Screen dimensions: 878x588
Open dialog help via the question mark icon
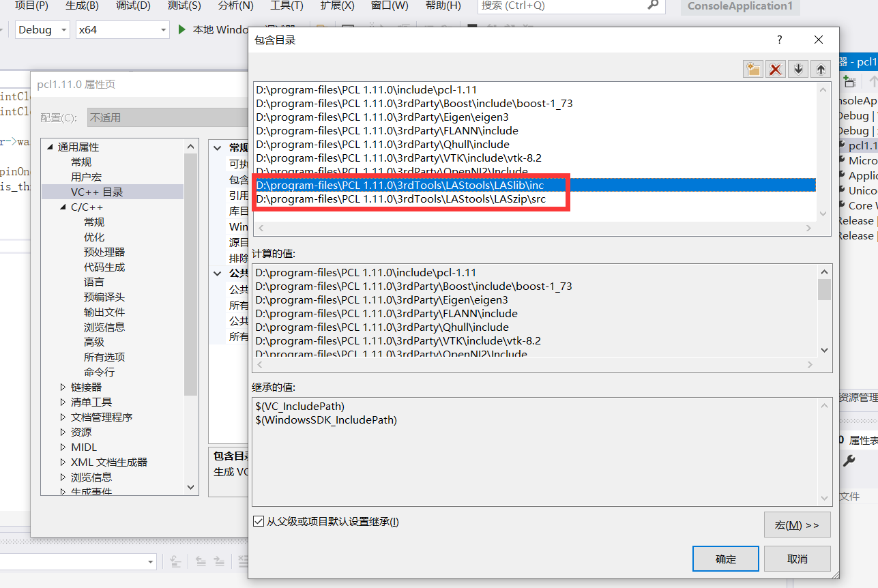[x=778, y=40]
